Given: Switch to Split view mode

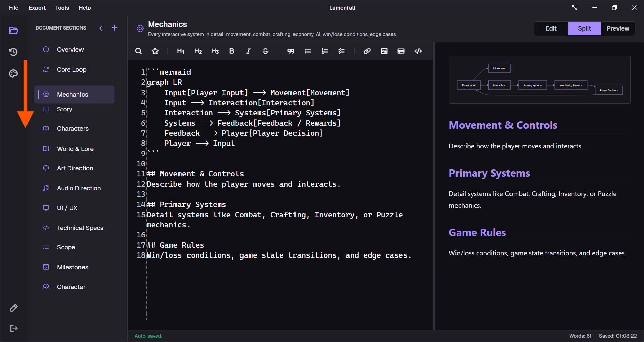Looking at the screenshot, I should tap(584, 28).
